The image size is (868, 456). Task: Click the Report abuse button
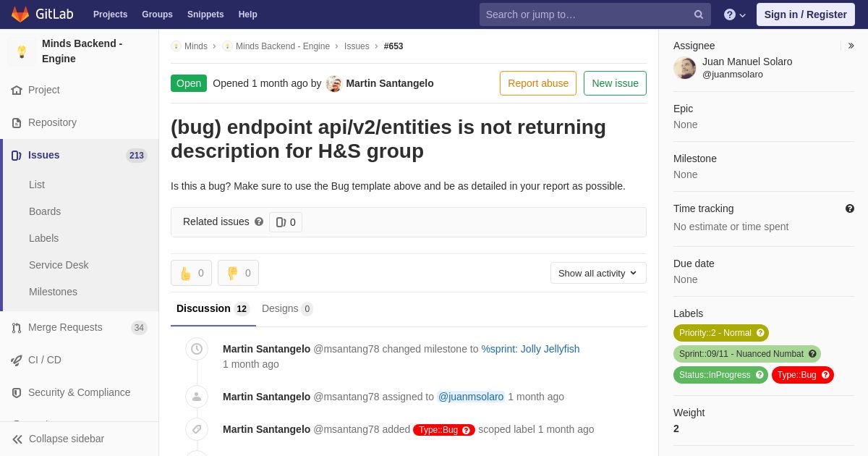click(538, 83)
